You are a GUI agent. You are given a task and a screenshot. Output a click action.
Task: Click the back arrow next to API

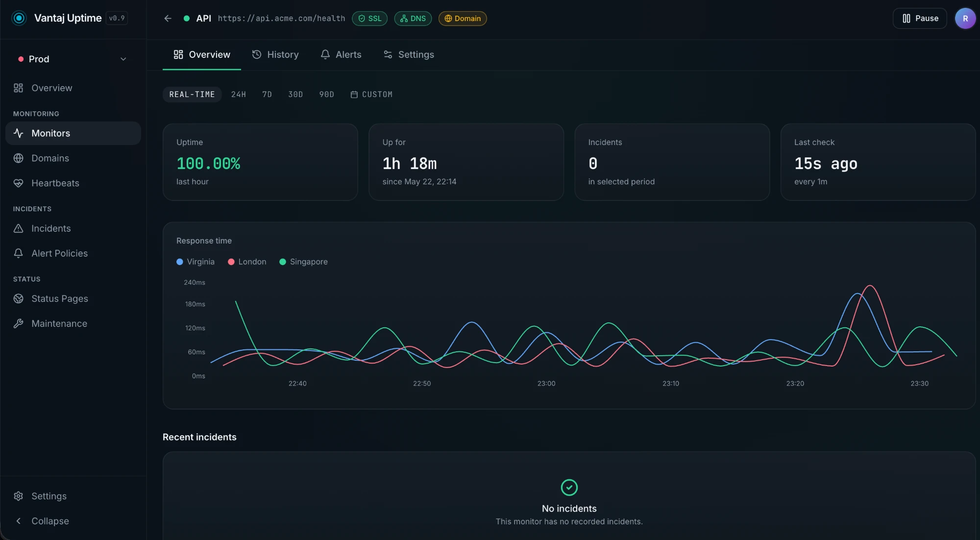[x=168, y=18]
